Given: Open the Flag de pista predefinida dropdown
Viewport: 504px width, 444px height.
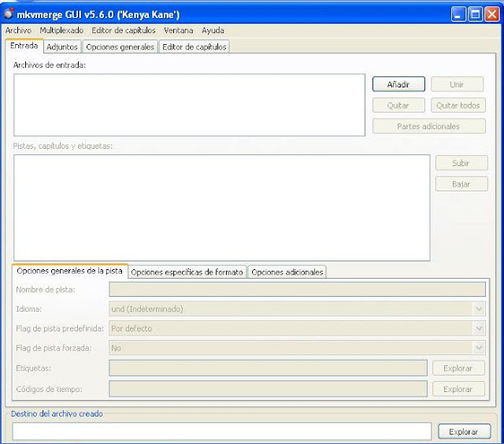Looking at the screenshot, I should click(298, 328).
